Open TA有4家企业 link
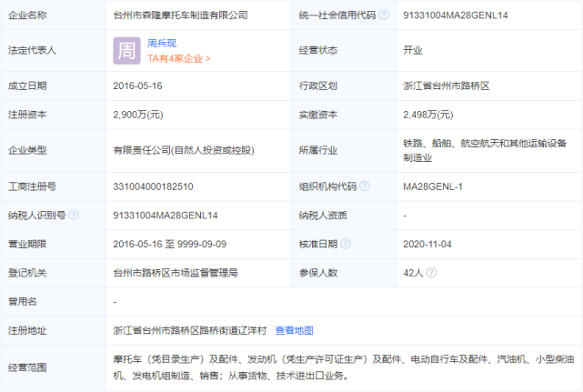The image size is (583, 392). [x=179, y=58]
